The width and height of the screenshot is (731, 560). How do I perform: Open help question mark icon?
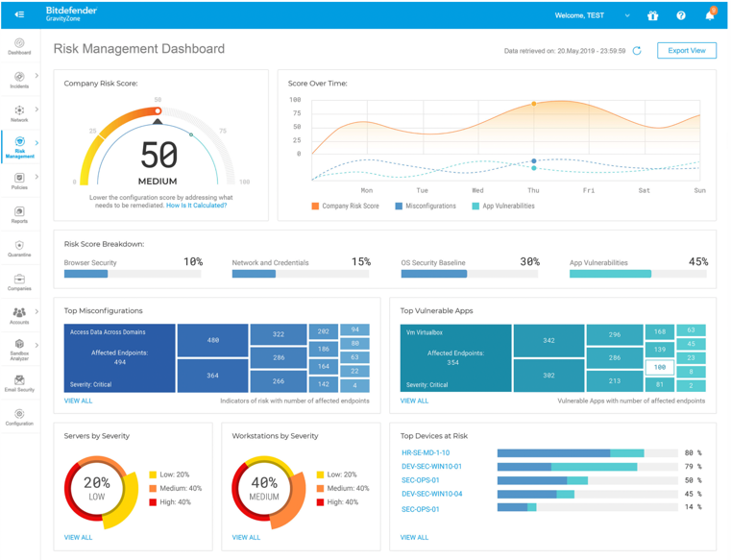(x=681, y=15)
